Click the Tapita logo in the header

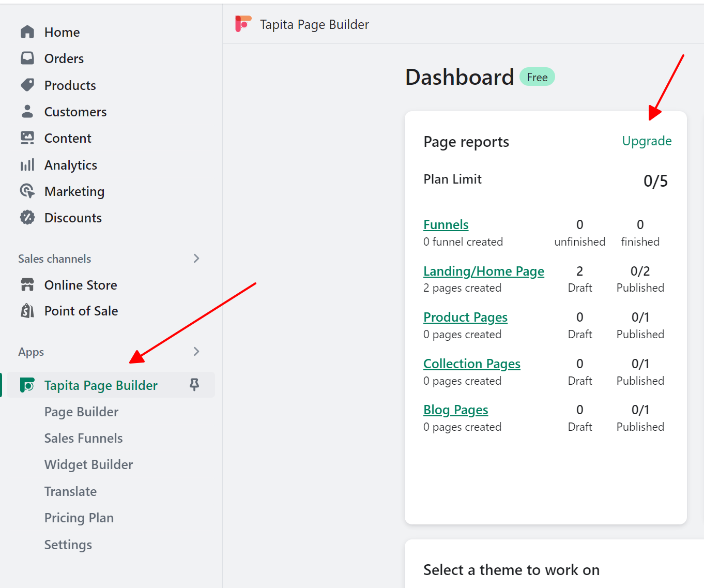click(x=243, y=24)
